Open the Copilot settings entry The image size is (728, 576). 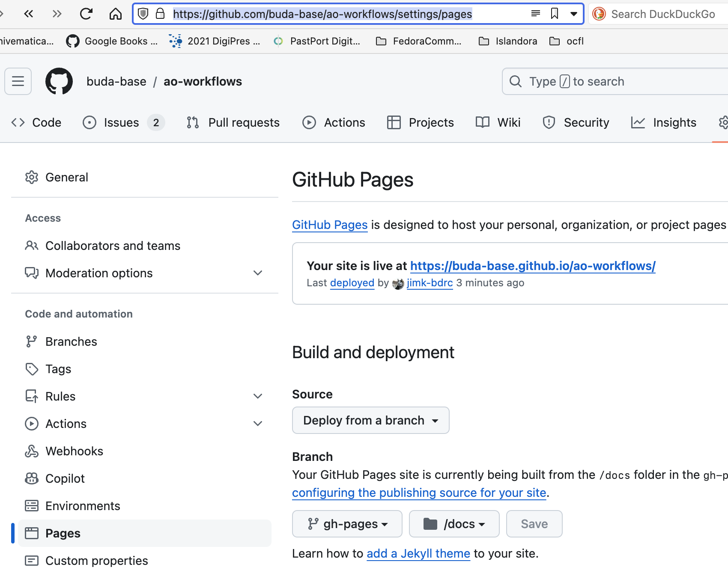[x=65, y=478]
